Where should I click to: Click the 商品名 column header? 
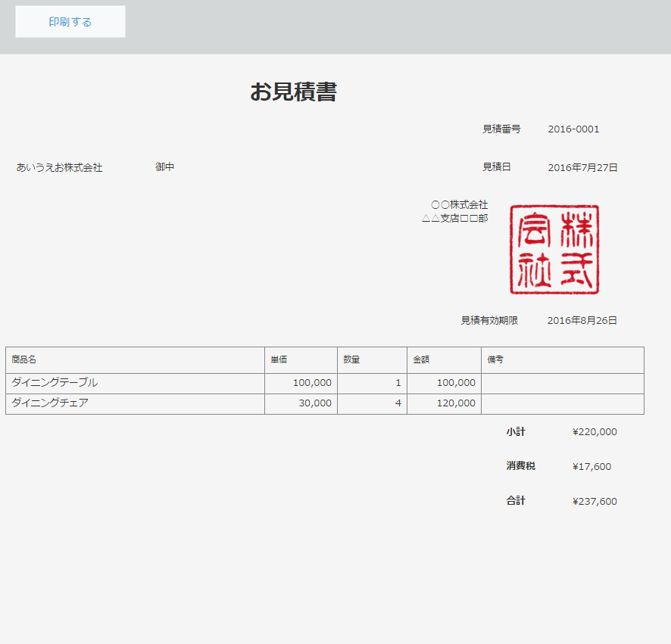(x=23, y=360)
